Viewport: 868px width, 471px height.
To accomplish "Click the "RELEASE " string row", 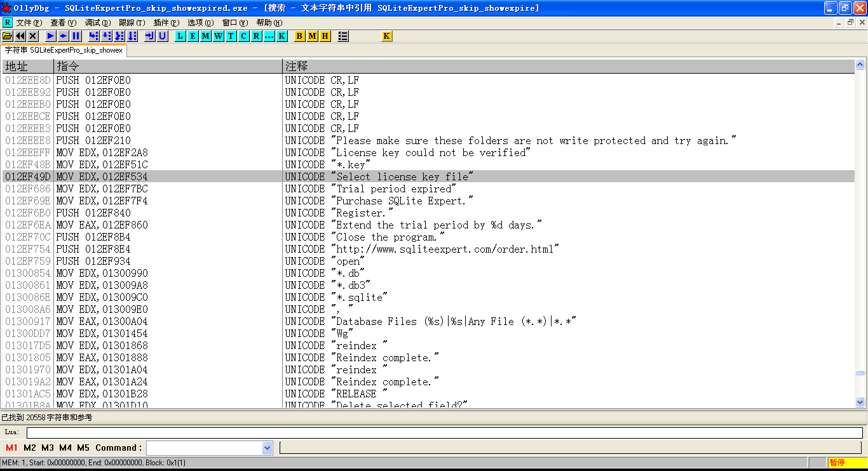I will 429,394.
